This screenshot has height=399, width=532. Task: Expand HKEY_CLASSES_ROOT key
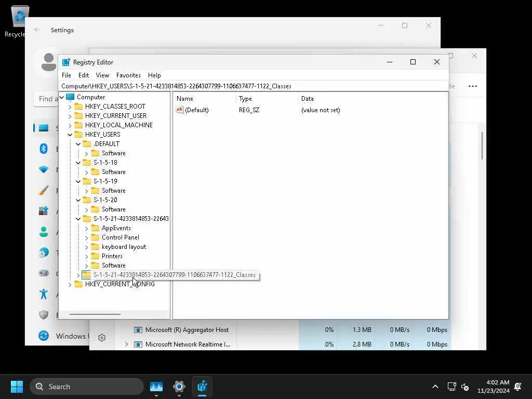point(70,107)
